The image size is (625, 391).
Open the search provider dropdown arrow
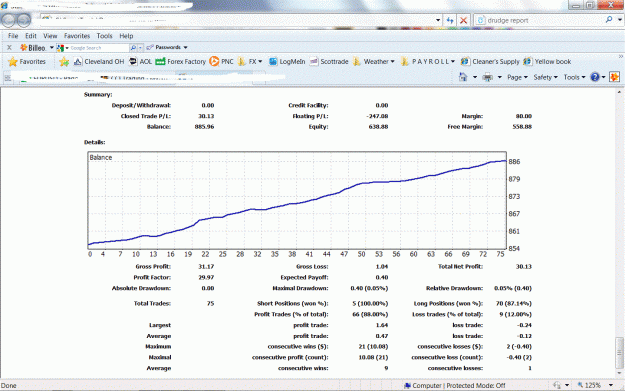click(x=619, y=20)
